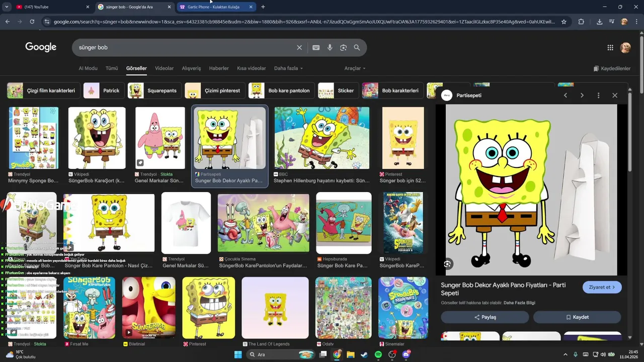The image size is (644, 362).
Task: Open the Sunger Bob Dekor Ayaklı Pano title
Action: point(503,289)
